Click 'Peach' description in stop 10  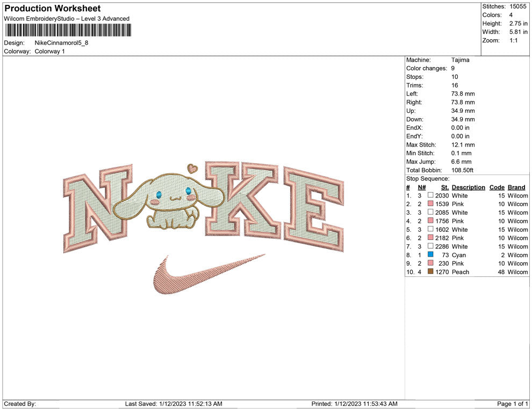coord(461,272)
